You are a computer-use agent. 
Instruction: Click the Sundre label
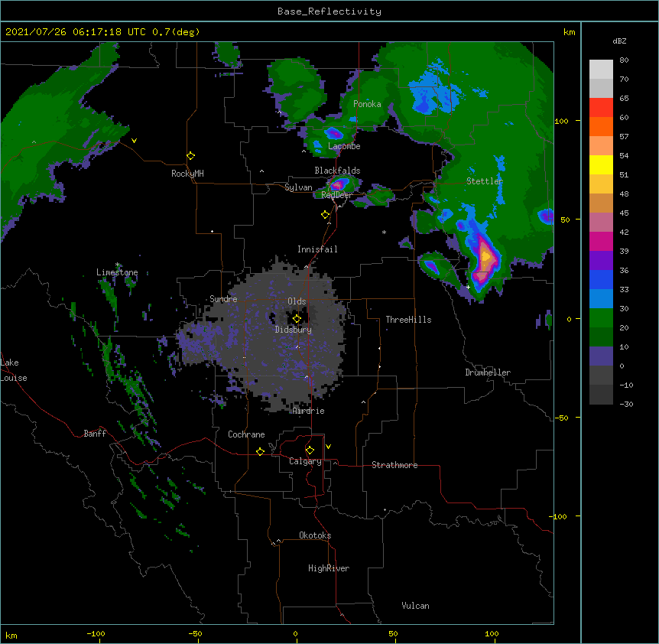pyautogui.click(x=223, y=299)
